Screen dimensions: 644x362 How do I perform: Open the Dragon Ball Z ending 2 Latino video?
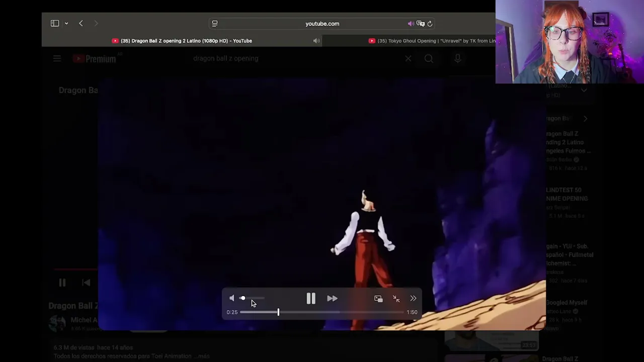click(569, 142)
